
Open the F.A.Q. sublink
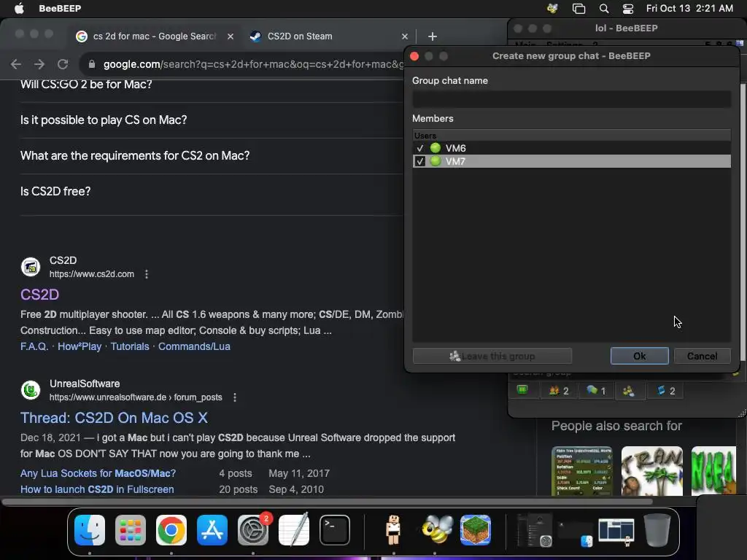34,346
